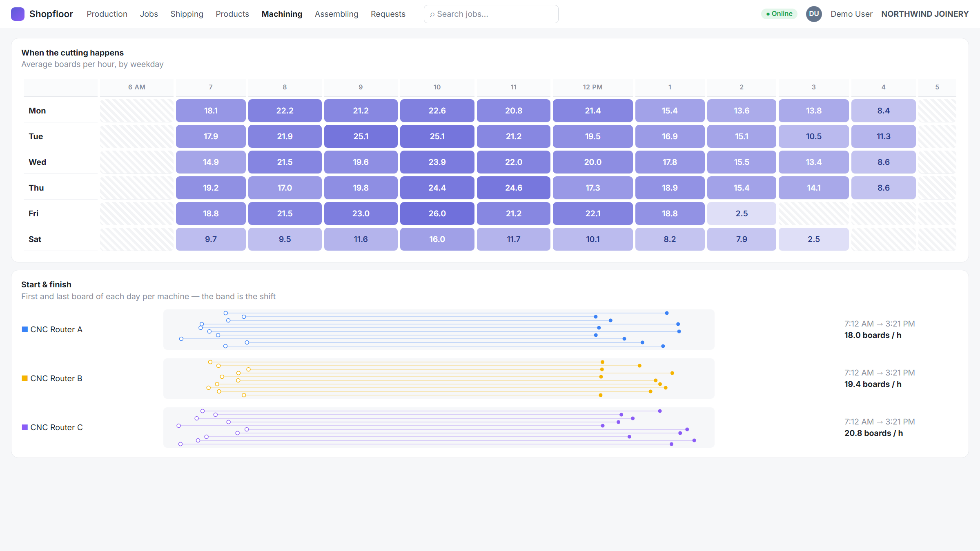Click the DU user avatar

click(x=814, y=14)
